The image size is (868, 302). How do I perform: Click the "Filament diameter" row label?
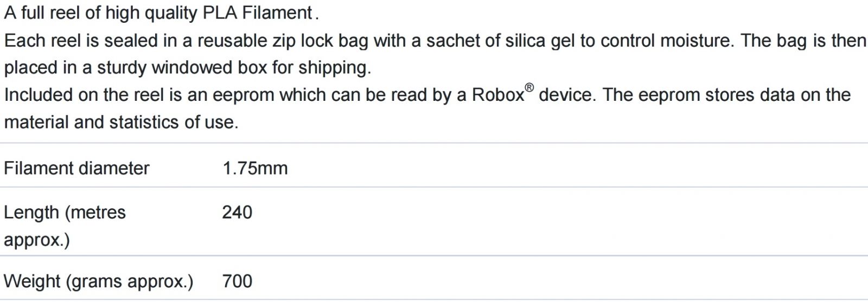(76, 168)
